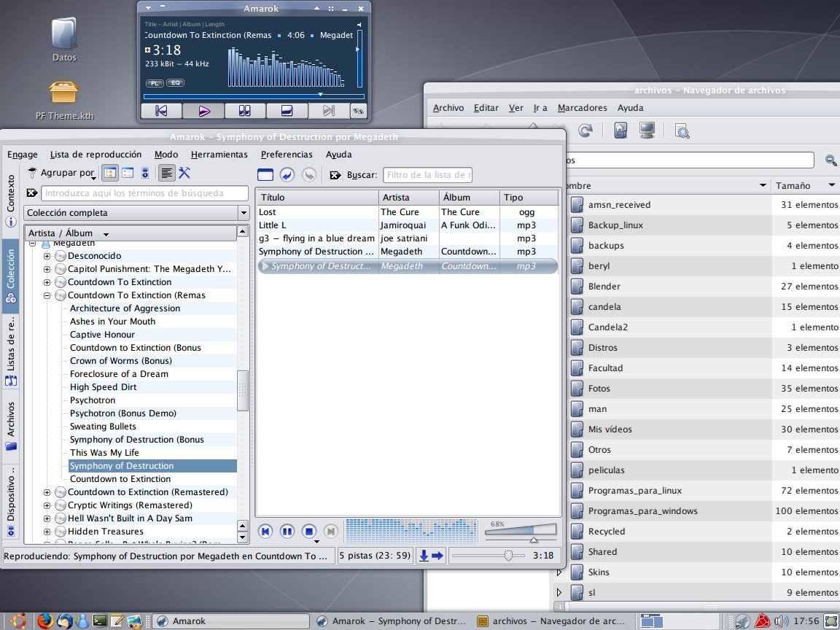Click search icon in file browser toolbar
The height and width of the screenshot is (630, 840).
682,131
